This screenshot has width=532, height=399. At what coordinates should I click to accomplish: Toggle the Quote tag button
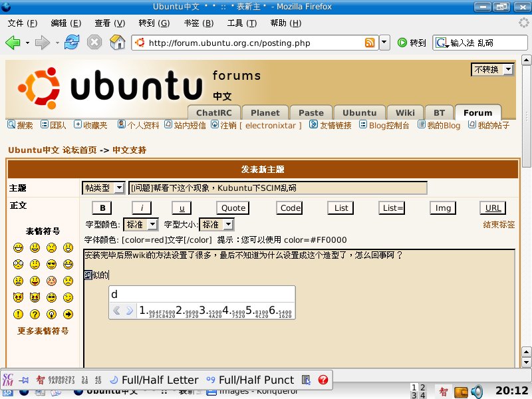pos(233,208)
